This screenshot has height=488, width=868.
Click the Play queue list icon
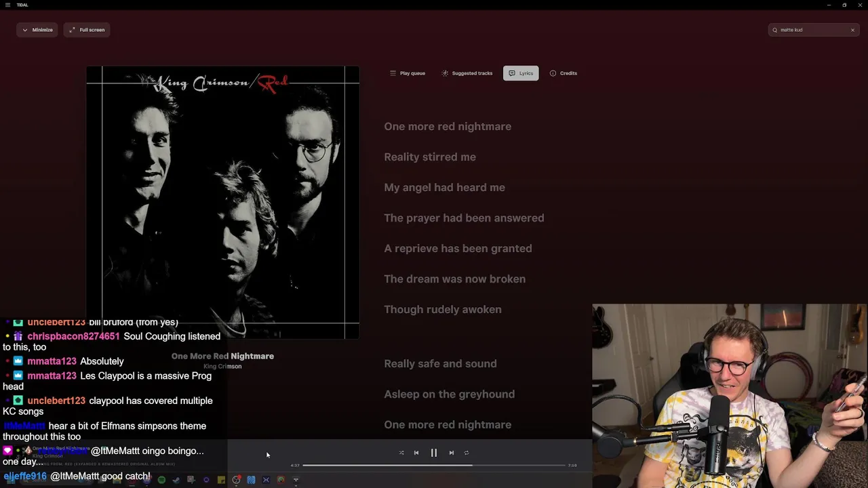point(393,73)
